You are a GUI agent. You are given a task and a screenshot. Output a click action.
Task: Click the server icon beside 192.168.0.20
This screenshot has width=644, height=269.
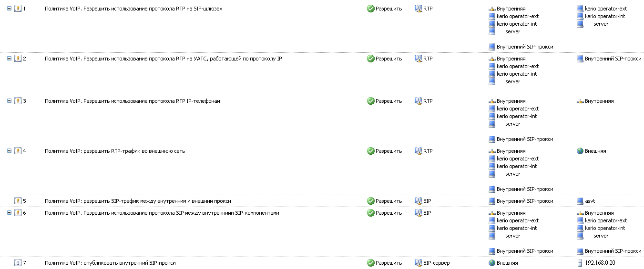[x=580, y=263]
